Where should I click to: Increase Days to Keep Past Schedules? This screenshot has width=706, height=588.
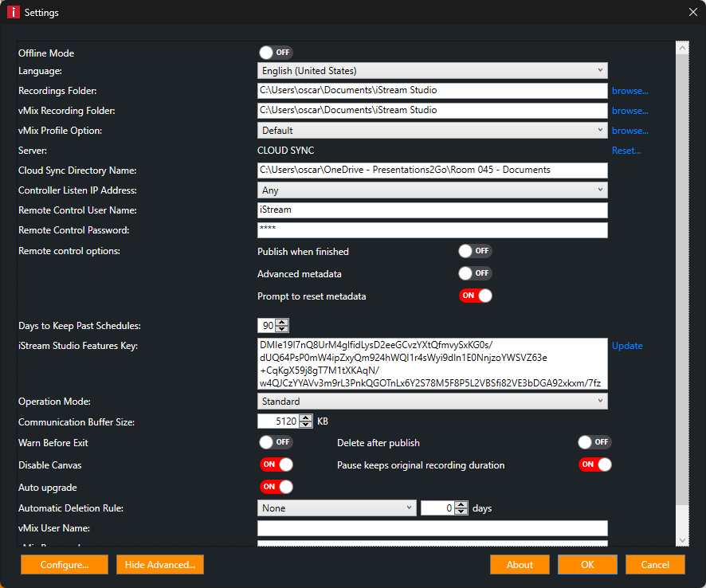tap(282, 322)
